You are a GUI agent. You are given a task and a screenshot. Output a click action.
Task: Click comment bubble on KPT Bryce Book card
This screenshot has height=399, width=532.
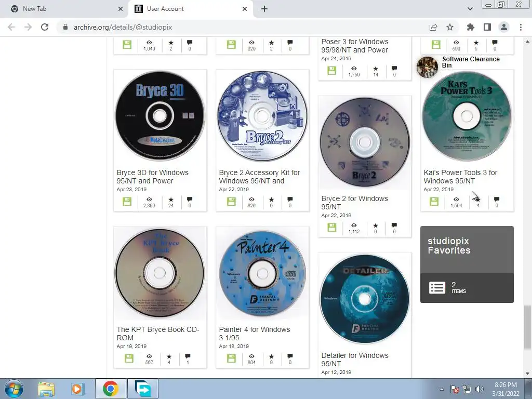coord(188,356)
